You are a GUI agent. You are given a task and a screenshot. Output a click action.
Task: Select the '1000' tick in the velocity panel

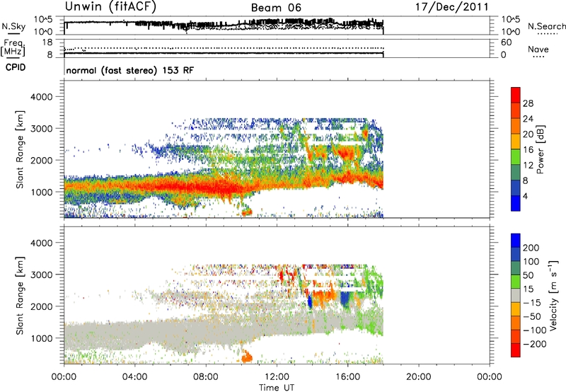[x=41, y=338]
